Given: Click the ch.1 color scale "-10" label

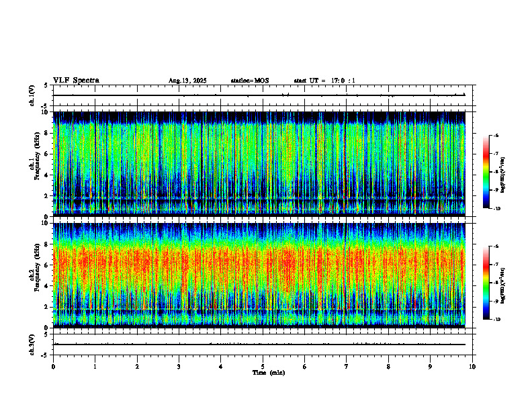Looking at the screenshot, I should click(496, 209).
